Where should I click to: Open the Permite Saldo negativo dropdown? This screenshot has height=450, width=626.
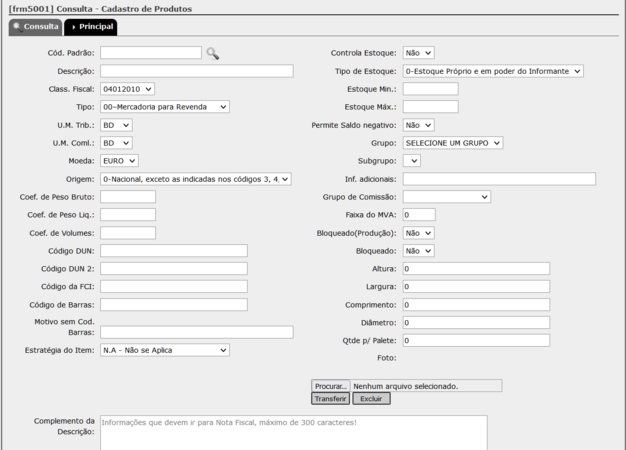418,125
